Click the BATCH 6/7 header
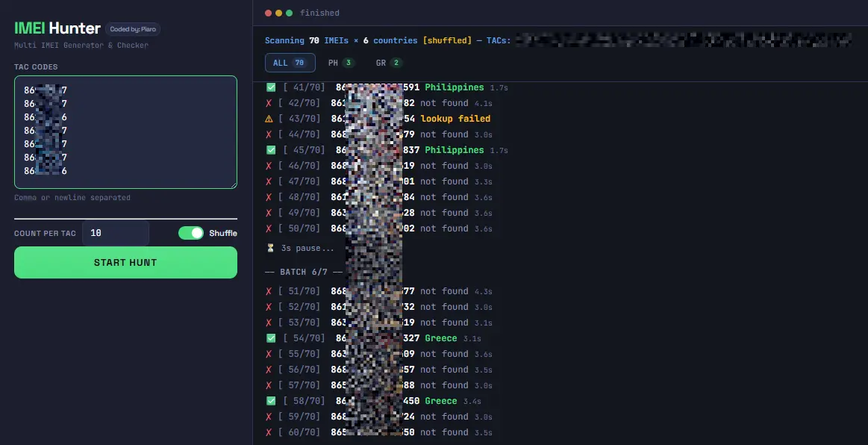This screenshot has width=868, height=445. pyautogui.click(x=304, y=272)
